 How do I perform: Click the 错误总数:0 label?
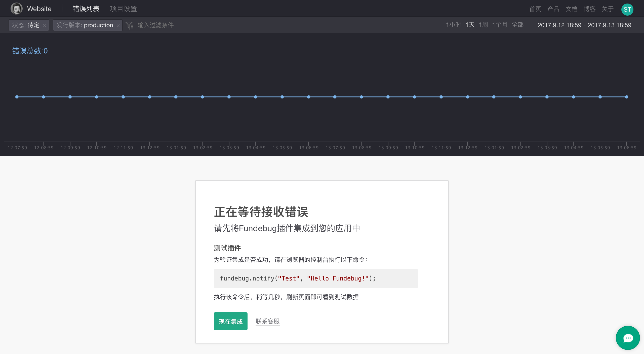pyautogui.click(x=30, y=51)
